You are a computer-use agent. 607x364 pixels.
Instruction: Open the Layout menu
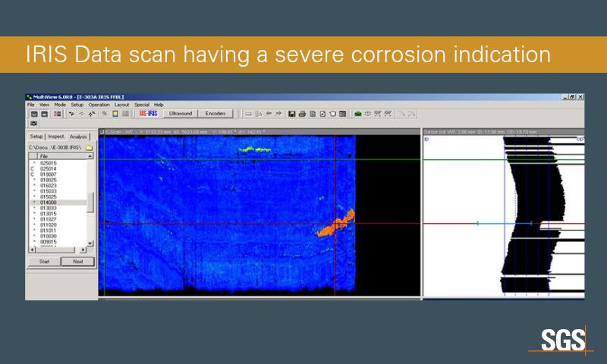pos(121,105)
